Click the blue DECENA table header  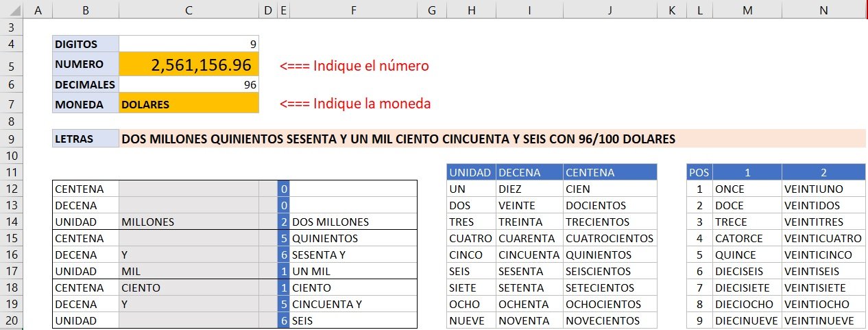click(529, 172)
